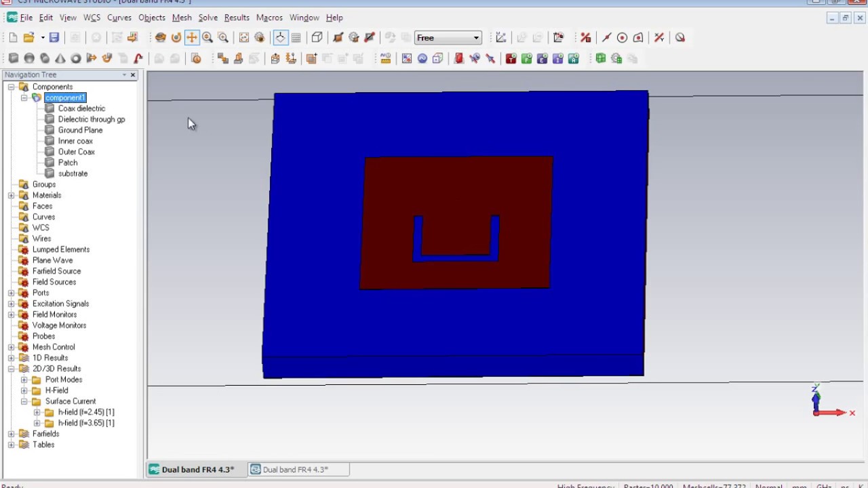
Task: Click the pick circle center icon
Action: point(622,38)
